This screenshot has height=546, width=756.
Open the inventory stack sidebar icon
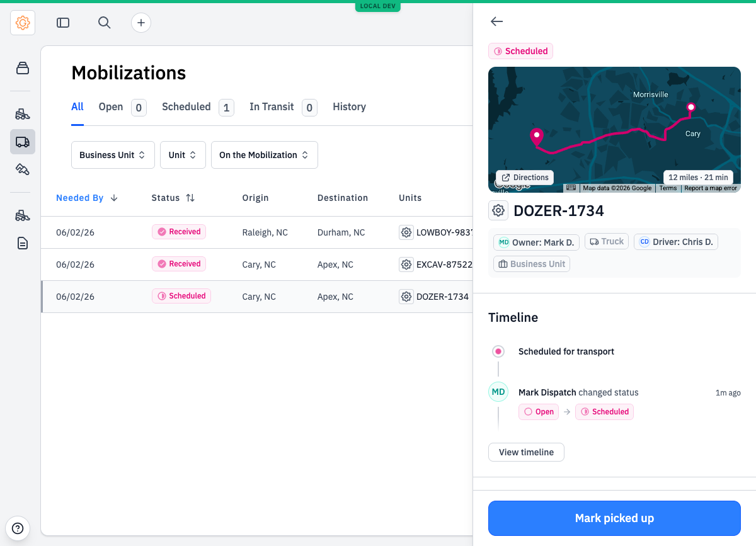click(x=23, y=68)
